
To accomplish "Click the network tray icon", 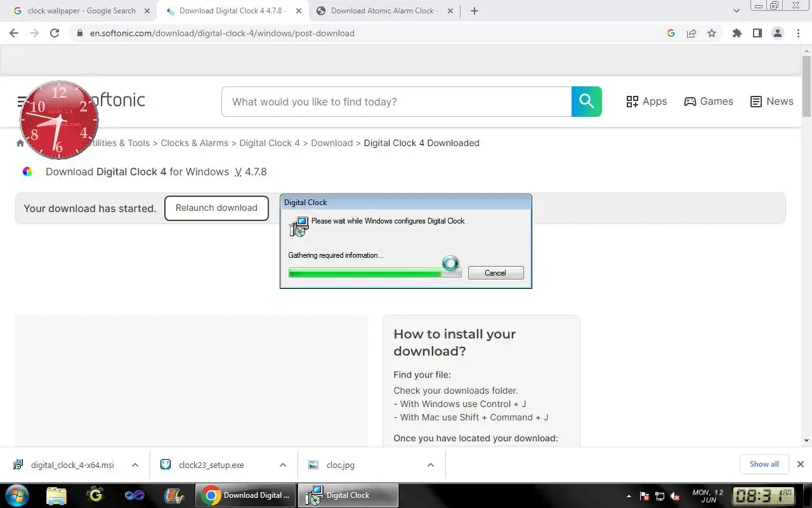I will pos(660,496).
